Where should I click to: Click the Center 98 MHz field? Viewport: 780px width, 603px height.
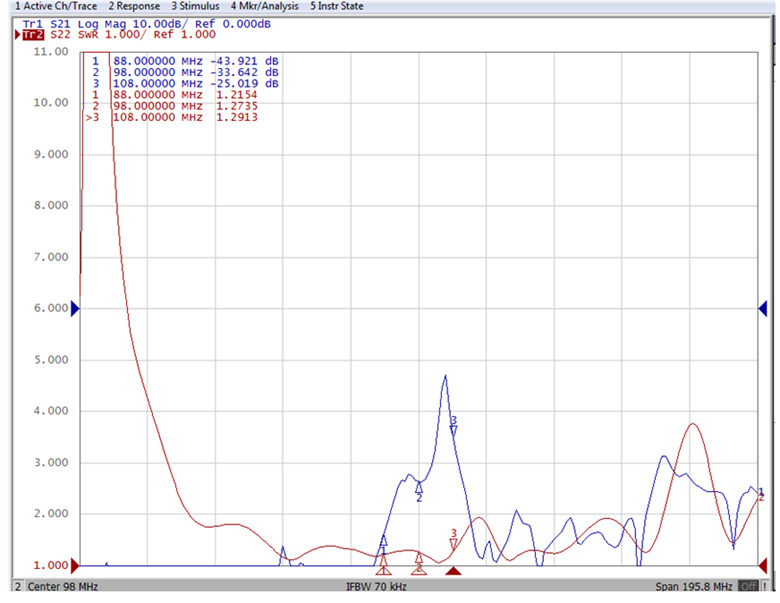[60, 586]
